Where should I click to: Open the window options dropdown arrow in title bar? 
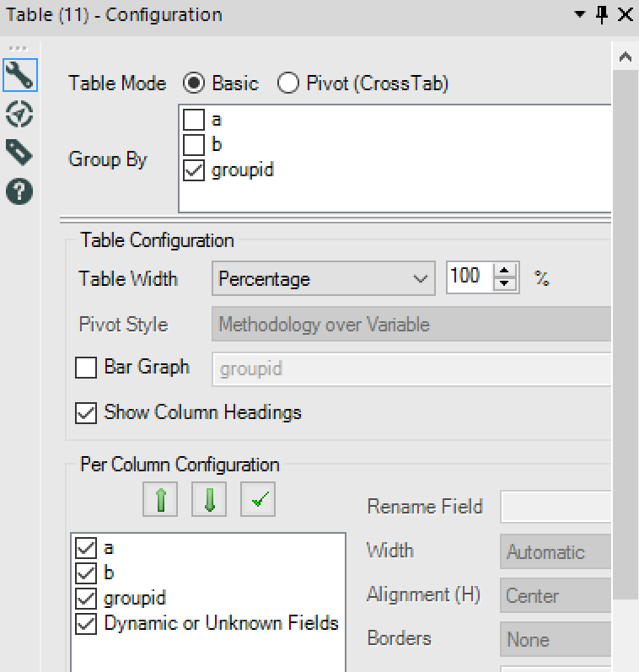(x=579, y=14)
